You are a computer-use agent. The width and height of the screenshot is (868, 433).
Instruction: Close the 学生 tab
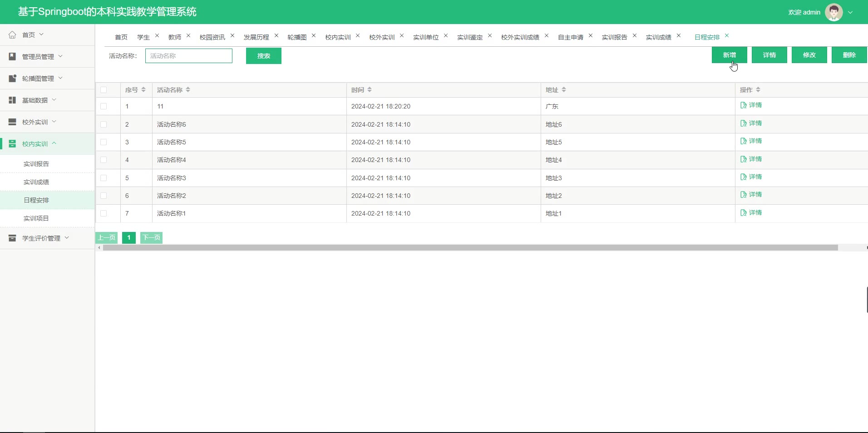click(x=157, y=35)
